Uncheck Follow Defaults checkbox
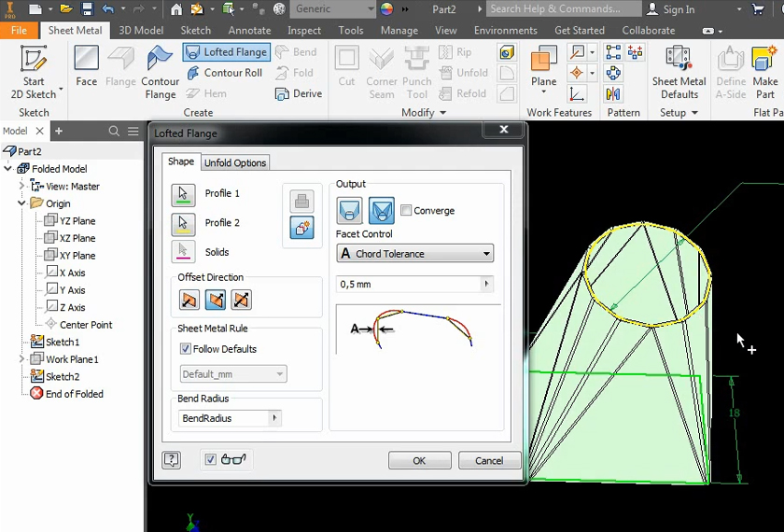784x532 pixels. [186, 349]
